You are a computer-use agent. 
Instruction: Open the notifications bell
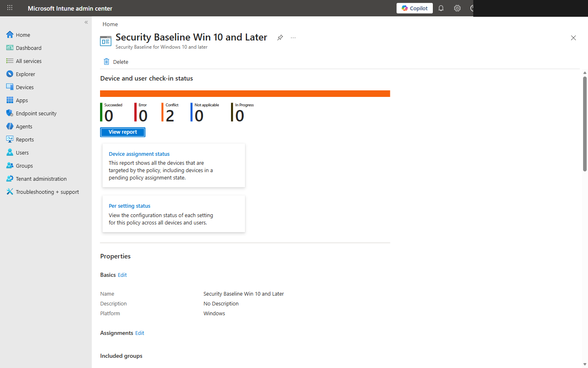(441, 8)
